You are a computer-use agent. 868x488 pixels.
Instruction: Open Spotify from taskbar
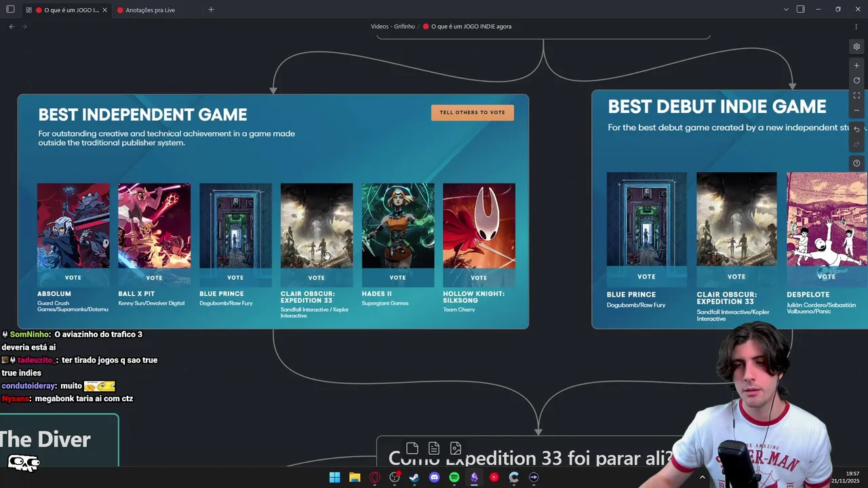pos(454,477)
